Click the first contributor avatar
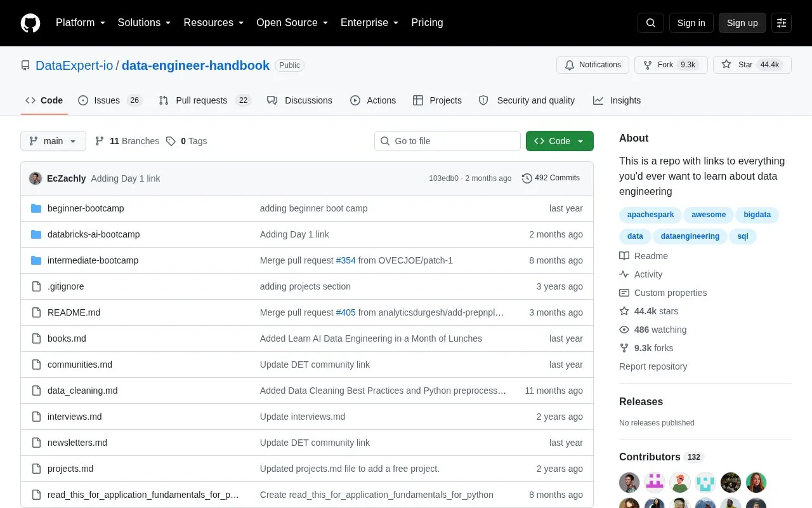 (629, 483)
